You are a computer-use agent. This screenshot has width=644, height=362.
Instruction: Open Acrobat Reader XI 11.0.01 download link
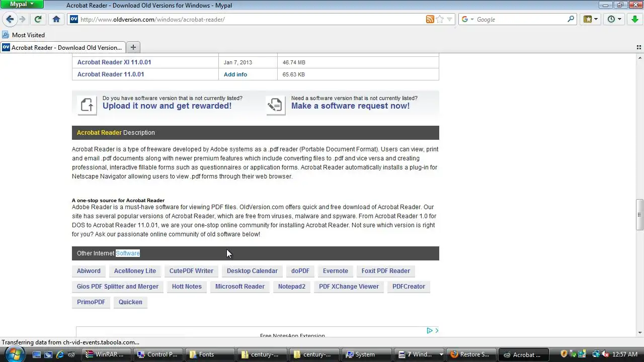(114, 62)
